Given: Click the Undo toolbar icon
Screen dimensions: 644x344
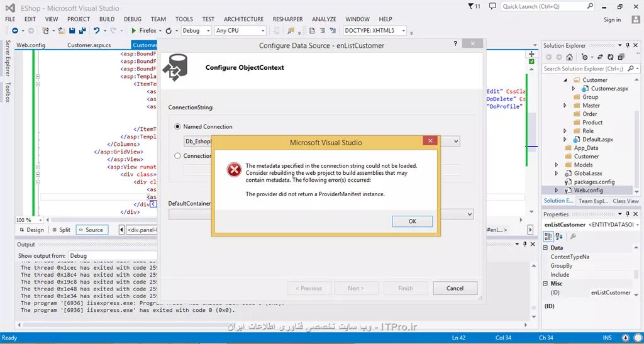Looking at the screenshot, I should (96, 31).
